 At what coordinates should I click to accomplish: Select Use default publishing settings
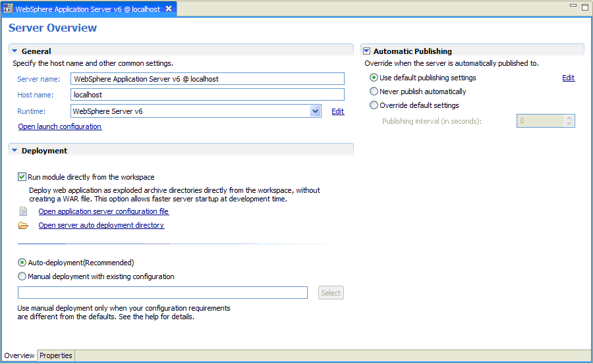tap(374, 78)
